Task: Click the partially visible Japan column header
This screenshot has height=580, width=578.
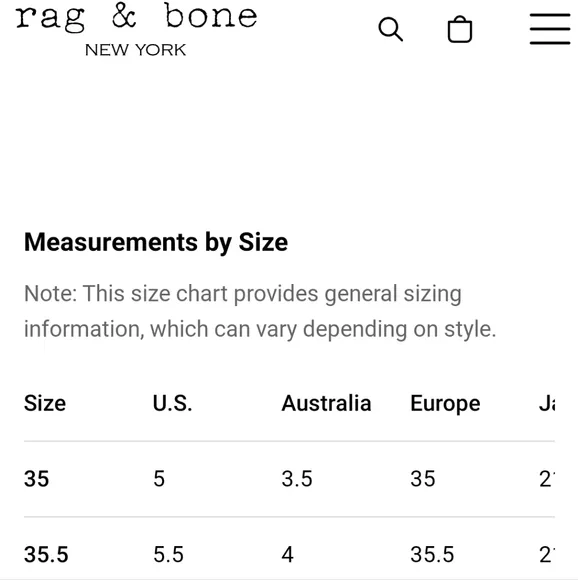Action: (x=547, y=403)
